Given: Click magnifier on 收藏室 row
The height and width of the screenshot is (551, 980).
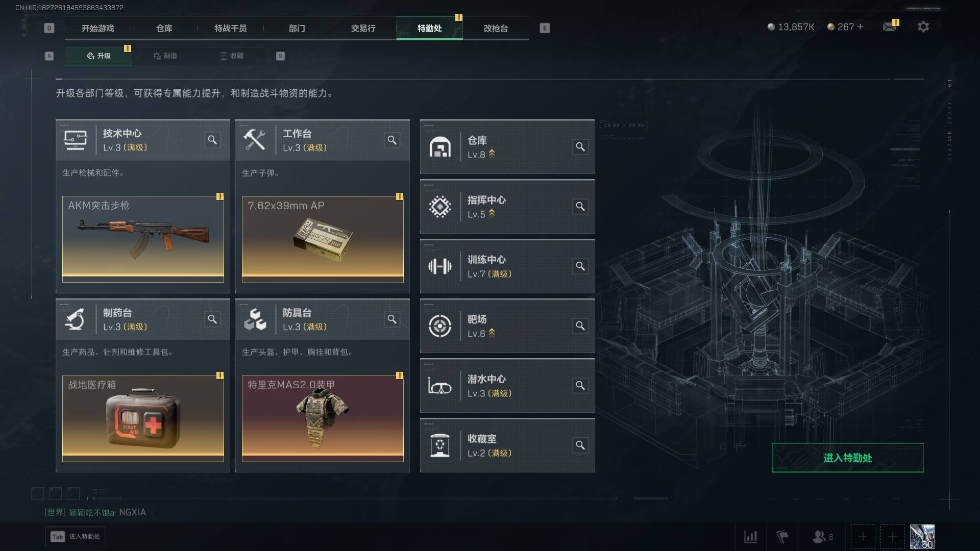Looking at the screenshot, I should (580, 445).
